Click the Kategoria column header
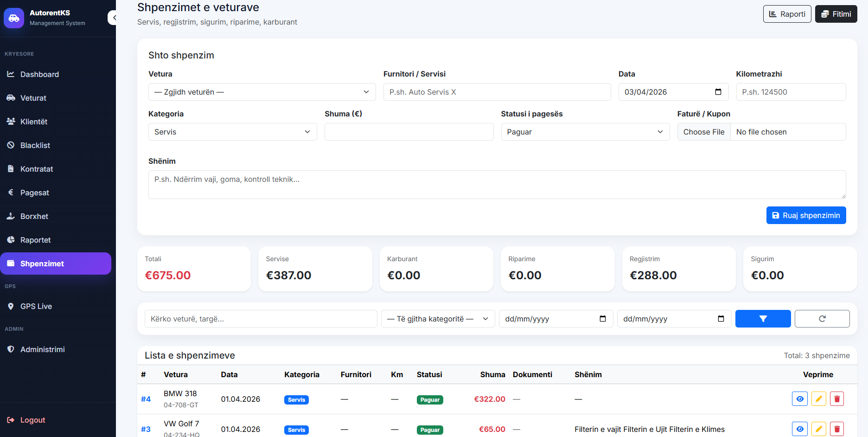The height and width of the screenshot is (437, 868). [302, 374]
